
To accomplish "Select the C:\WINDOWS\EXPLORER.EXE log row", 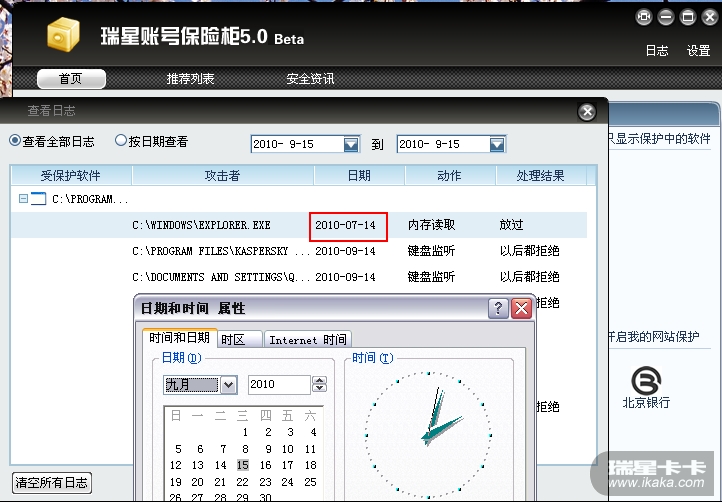I will tap(299, 225).
